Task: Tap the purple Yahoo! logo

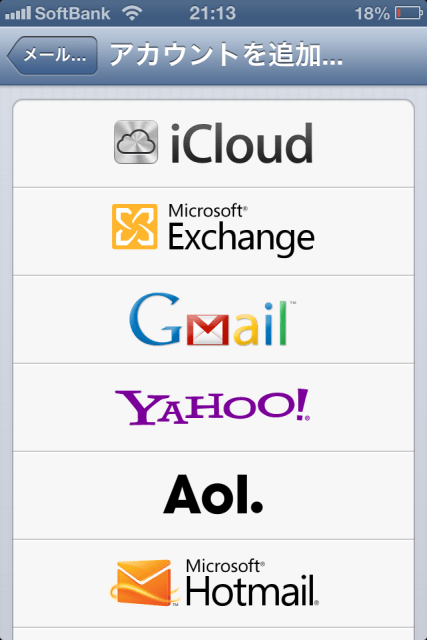Action: (x=212, y=407)
